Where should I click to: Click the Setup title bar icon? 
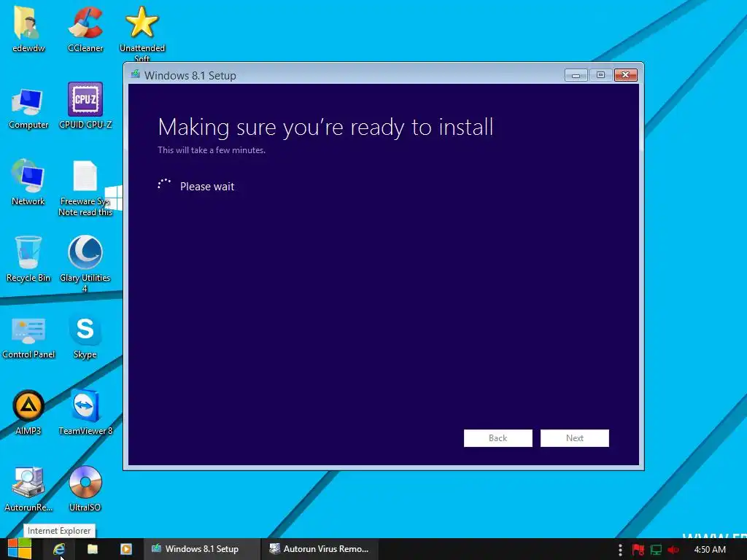[136, 74]
